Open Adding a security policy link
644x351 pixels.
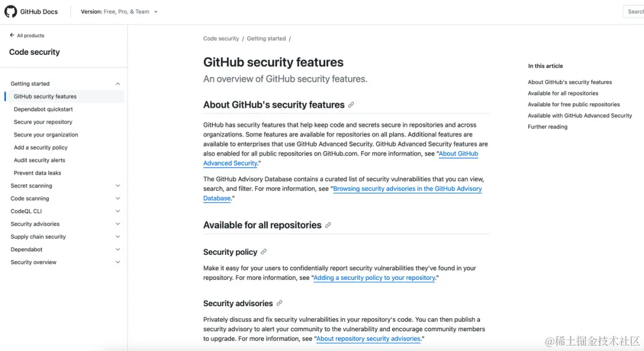coord(374,278)
